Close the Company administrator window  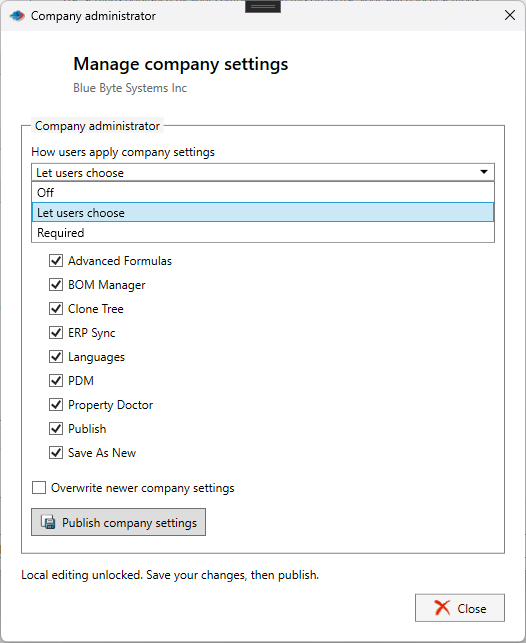(x=510, y=16)
